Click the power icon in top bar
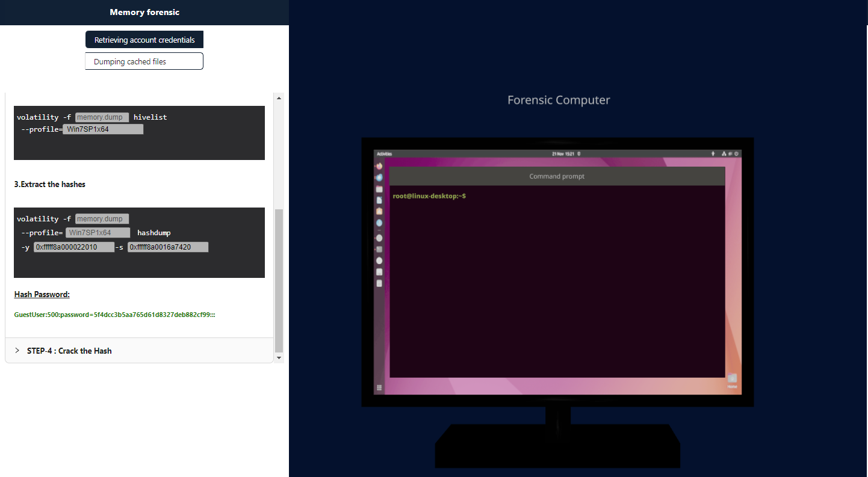 [736, 154]
